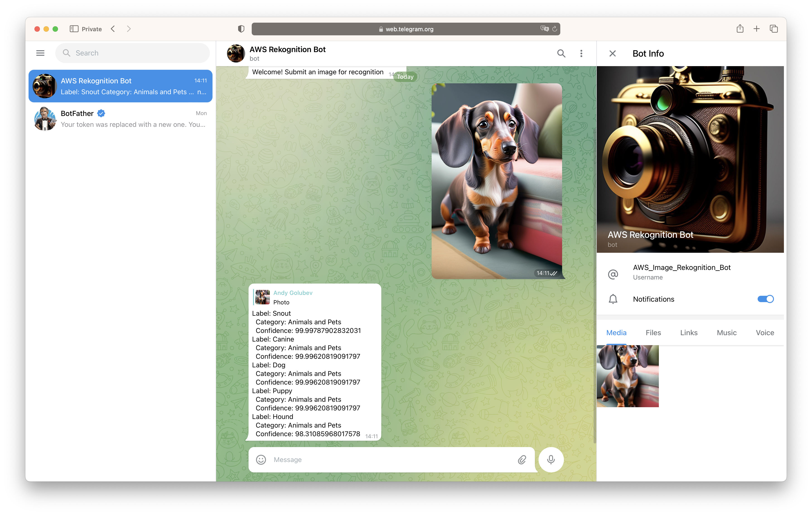Open the emoji picker
The height and width of the screenshot is (515, 812).
261,459
